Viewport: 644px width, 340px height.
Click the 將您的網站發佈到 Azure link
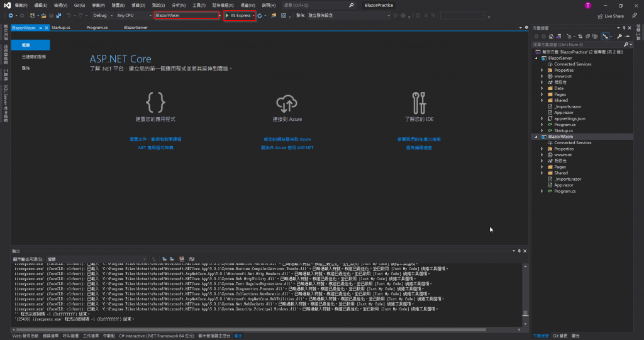click(287, 139)
